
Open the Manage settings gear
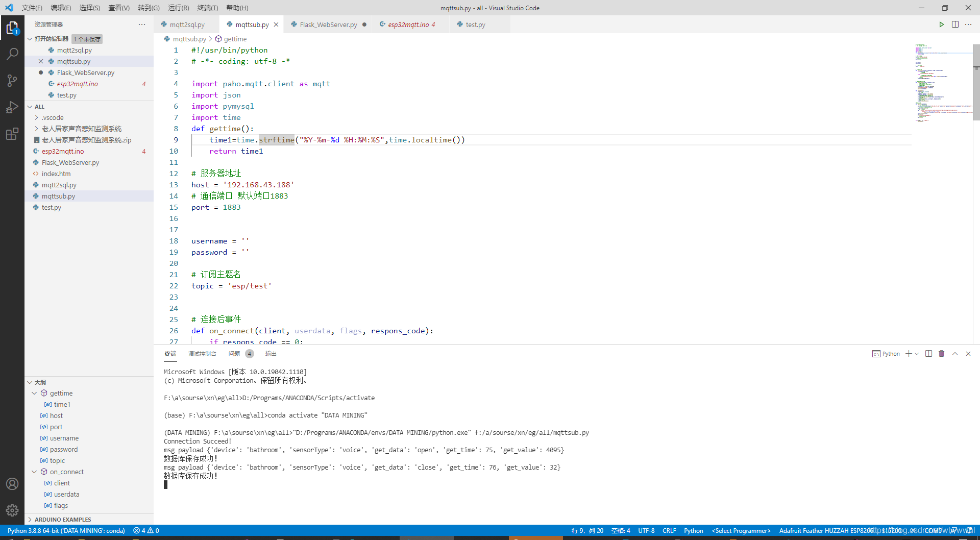click(12, 510)
